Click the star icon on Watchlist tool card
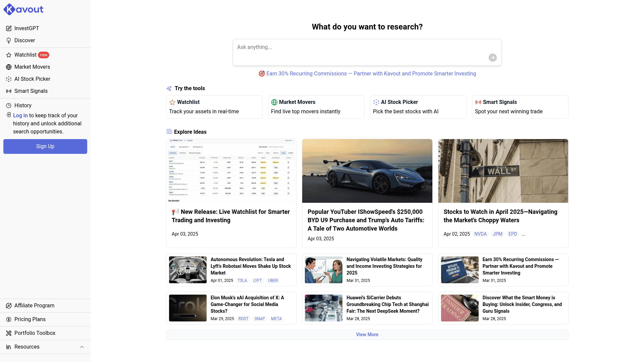Viewport: 644px width, 362px height. [x=172, y=102]
